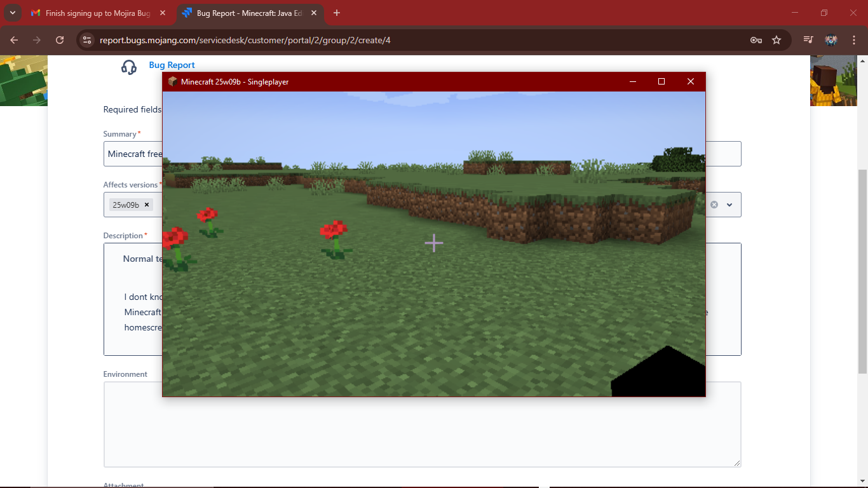Click the 'Summary' field label

[119, 134]
